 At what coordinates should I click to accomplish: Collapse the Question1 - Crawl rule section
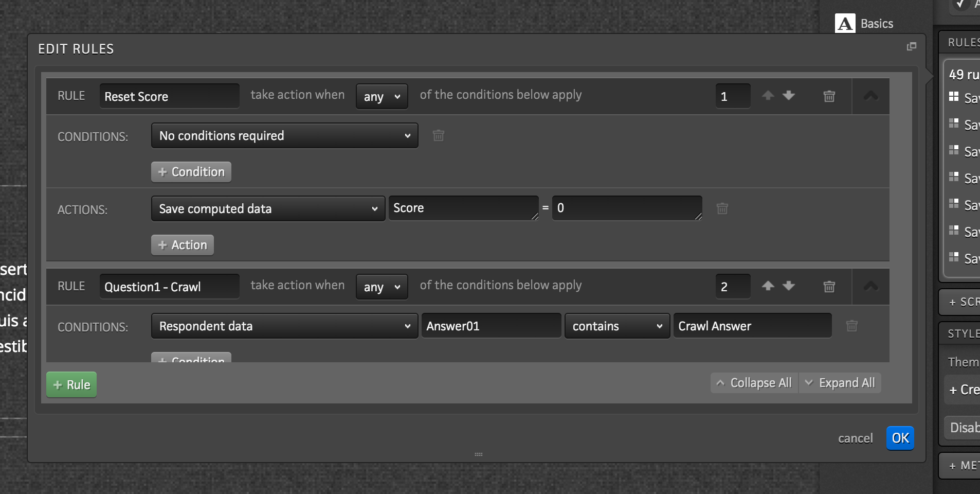(x=870, y=287)
